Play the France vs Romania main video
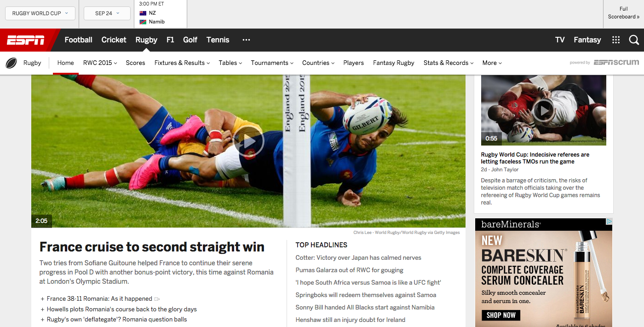Image resolution: width=644 pixels, height=327 pixels. (248, 141)
